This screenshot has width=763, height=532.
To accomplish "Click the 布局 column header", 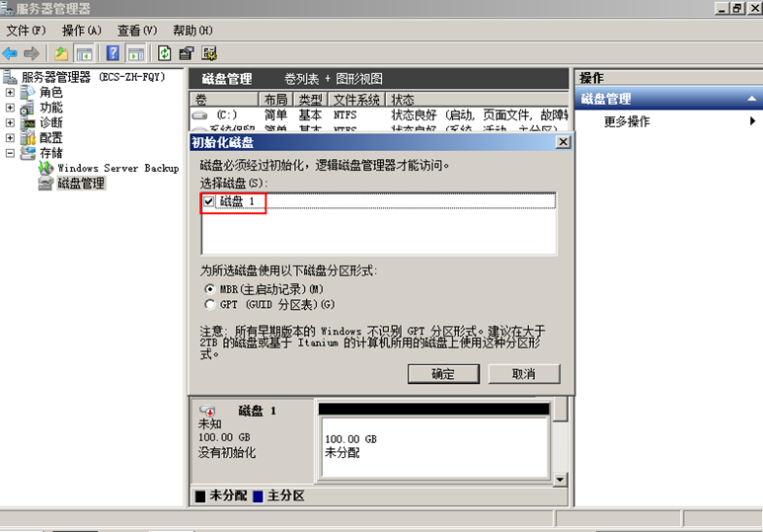I will click(x=276, y=100).
